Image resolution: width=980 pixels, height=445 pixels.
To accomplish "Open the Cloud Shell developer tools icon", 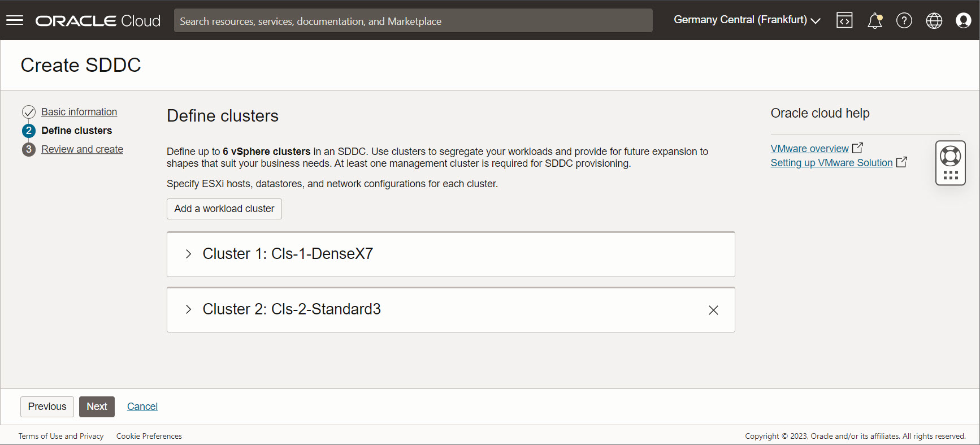I will point(844,20).
